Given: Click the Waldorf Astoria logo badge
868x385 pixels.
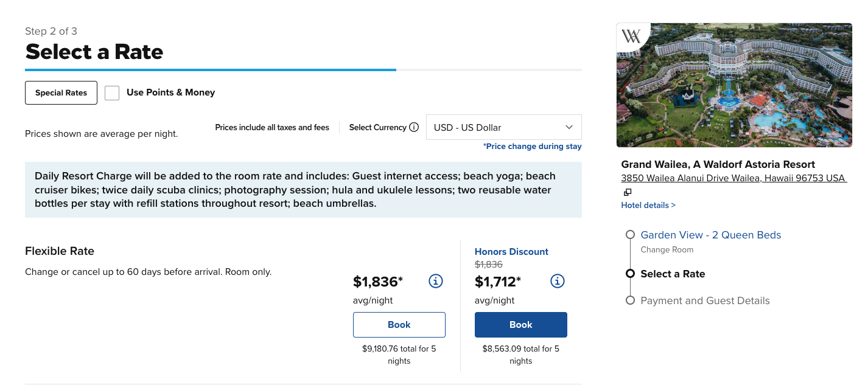Looking at the screenshot, I should [x=632, y=36].
